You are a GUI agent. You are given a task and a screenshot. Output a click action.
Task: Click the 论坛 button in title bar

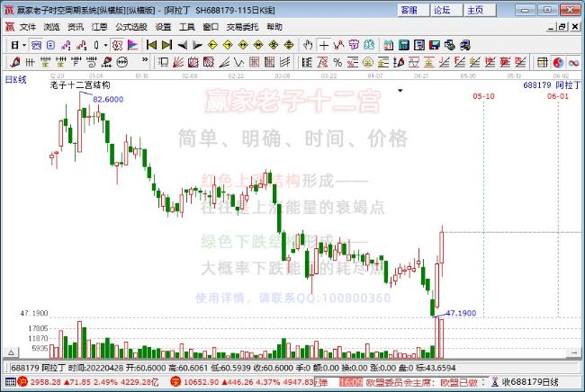coord(446,10)
